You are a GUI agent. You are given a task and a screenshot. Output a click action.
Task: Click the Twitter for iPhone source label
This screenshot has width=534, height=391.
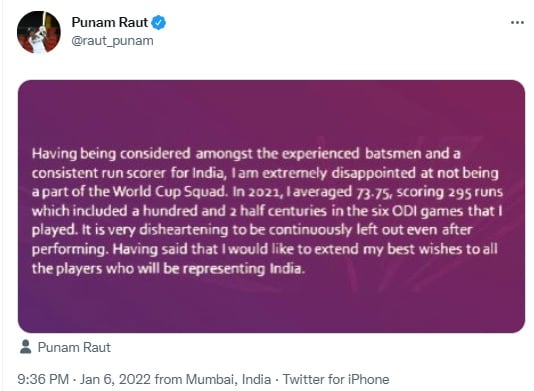click(336, 379)
